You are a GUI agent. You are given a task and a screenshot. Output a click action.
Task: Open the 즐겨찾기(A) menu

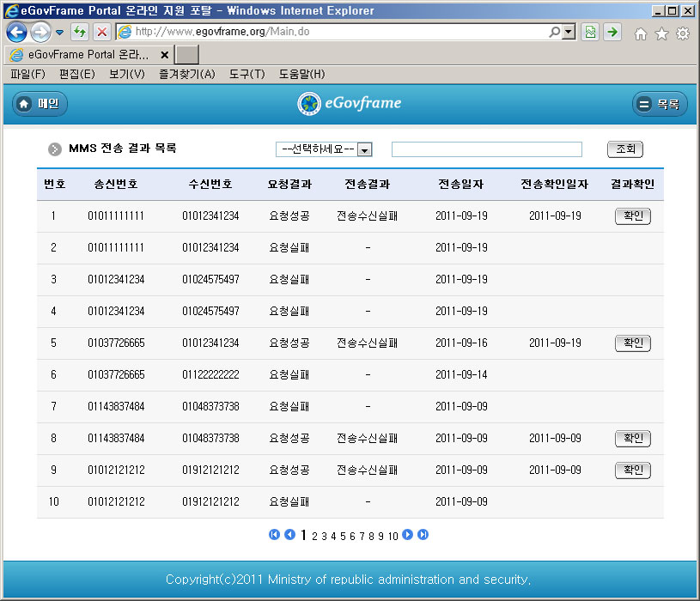pyautogui.click(x=186, y=75)
